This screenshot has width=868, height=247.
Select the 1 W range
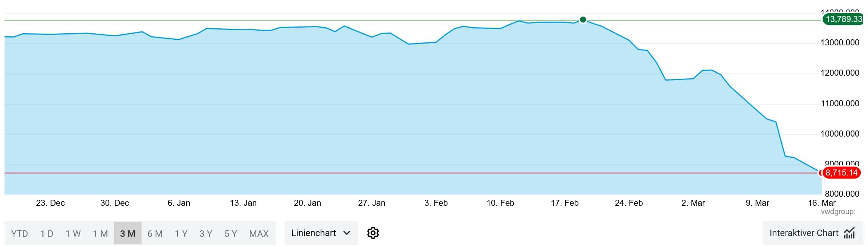click(x=73, y=234)
